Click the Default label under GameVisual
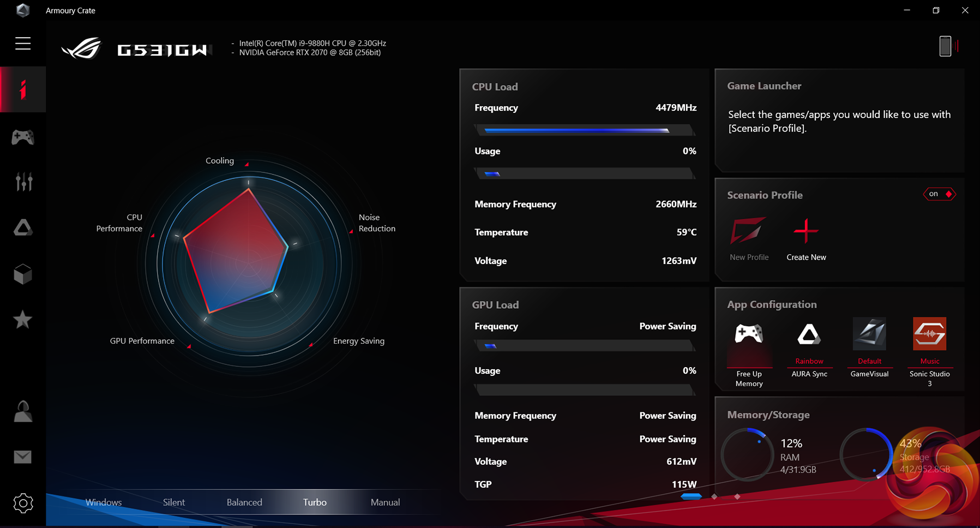980x528 pixels. click(869, 361)
